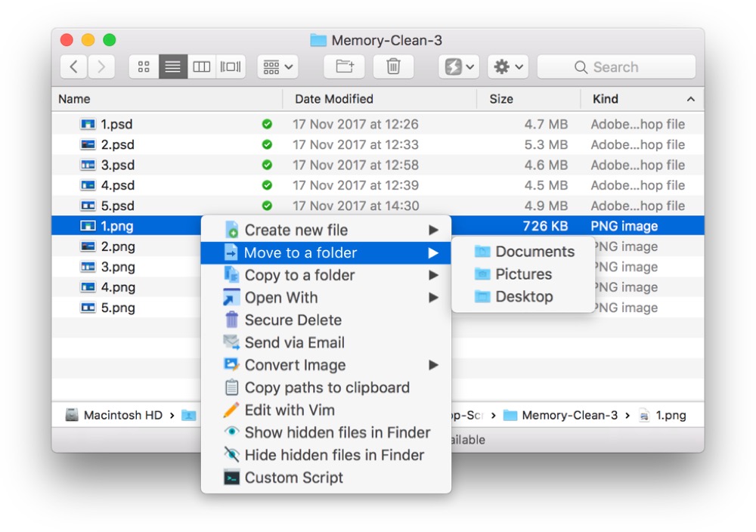Select Documents as the destination folder
Viewport: 756px width, 532px height.
tap(534, 252)
